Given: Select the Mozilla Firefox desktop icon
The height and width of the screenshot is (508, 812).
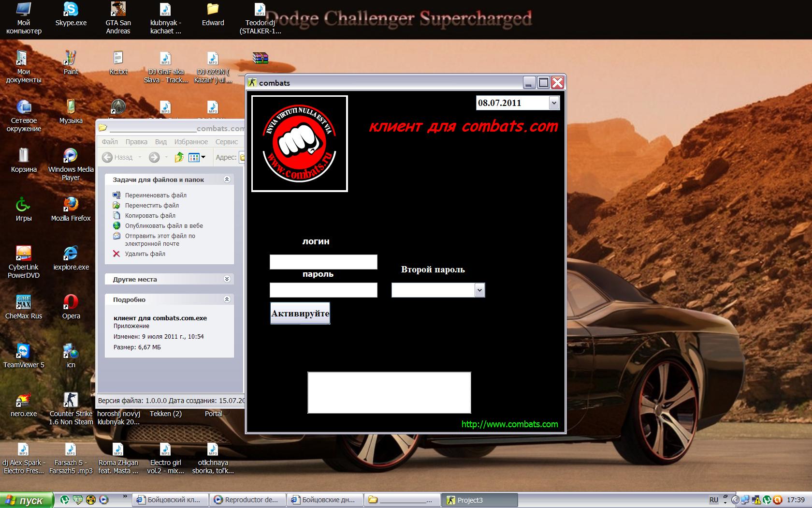Looking at the screenshot, I should click(71, 209).
